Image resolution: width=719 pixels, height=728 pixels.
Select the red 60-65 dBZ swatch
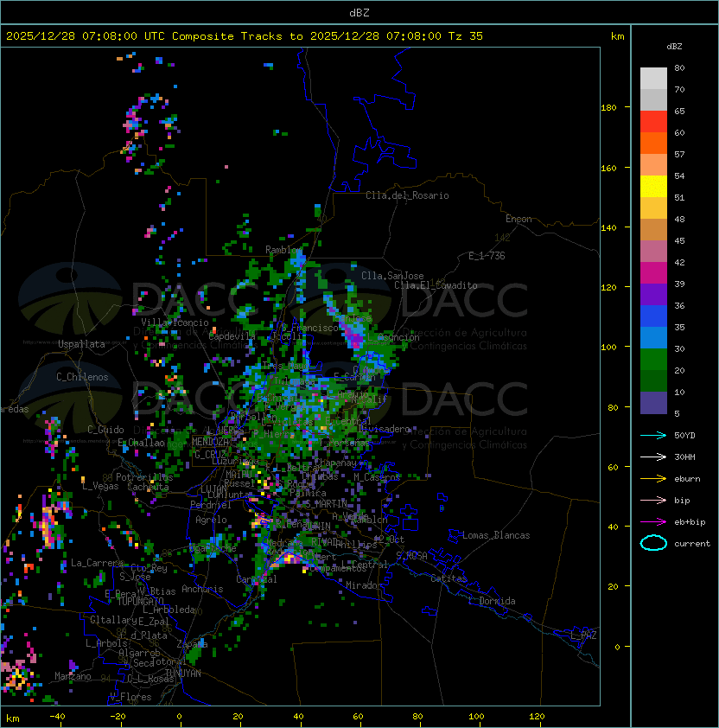coord(653,122)
